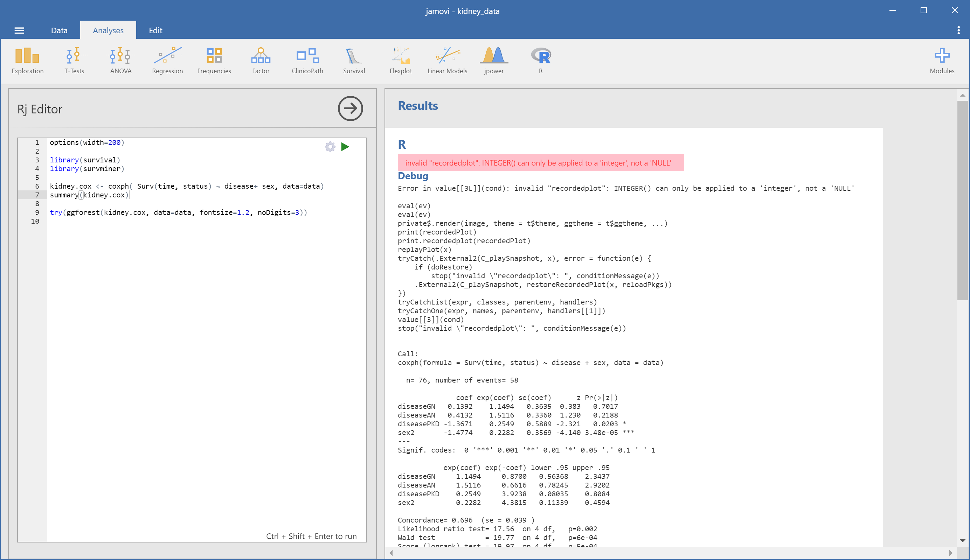The image size is (970, 560).
Task: Open the jpower module menu
Action: coord(494,61)
